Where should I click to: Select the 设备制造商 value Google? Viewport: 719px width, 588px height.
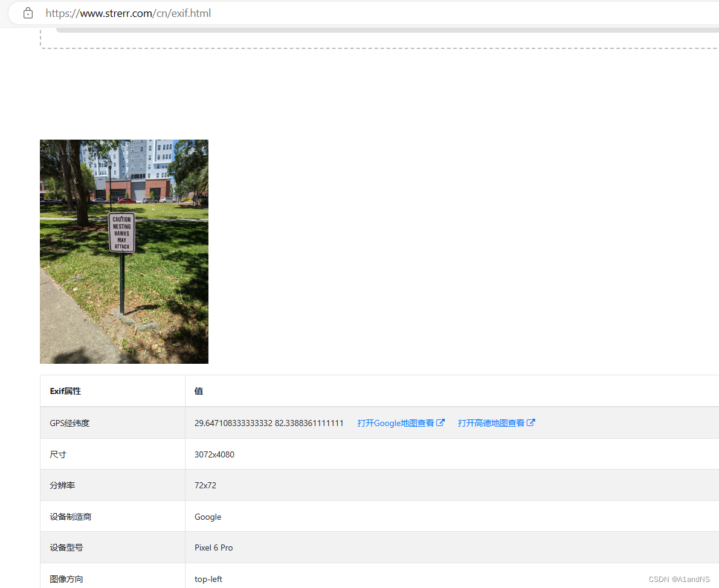[x=207, y=517]
